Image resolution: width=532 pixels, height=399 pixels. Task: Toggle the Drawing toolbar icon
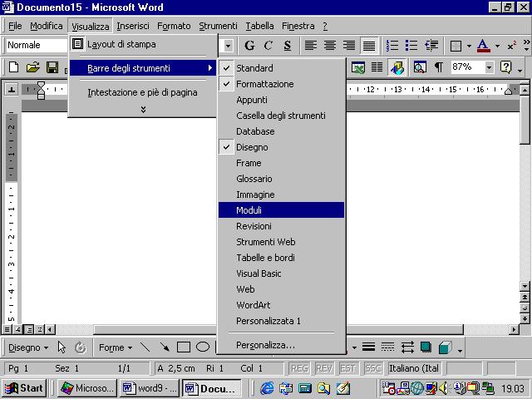tap(397, 67)
